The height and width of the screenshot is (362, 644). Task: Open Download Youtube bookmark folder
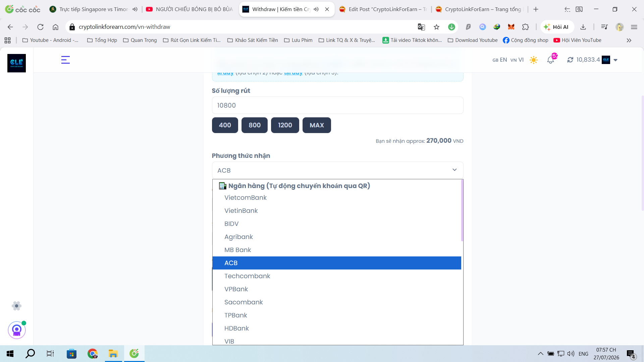coord(473,40)
